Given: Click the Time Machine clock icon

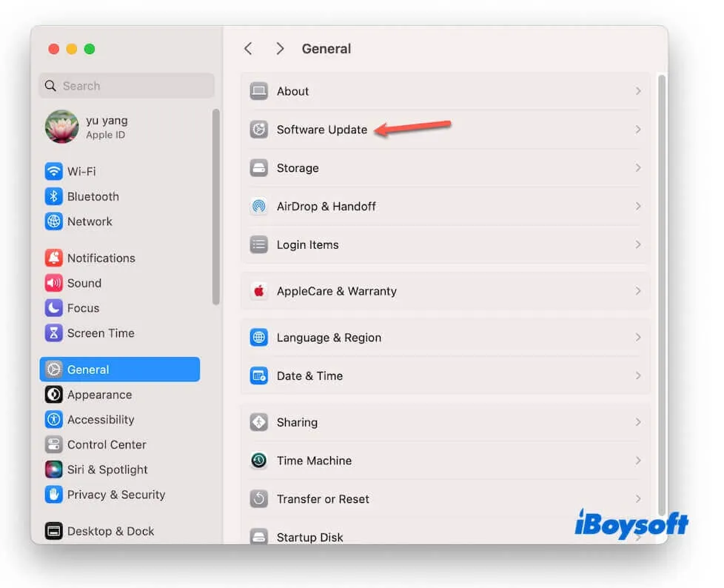Looking at the screenshot, I should [x=258, y=461].
